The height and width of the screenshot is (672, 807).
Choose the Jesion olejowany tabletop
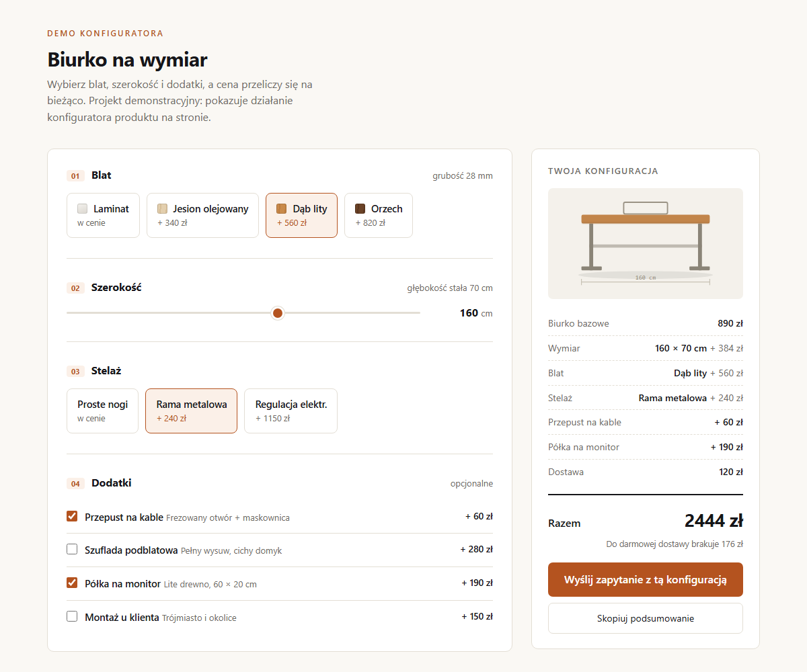pos(202,215)
